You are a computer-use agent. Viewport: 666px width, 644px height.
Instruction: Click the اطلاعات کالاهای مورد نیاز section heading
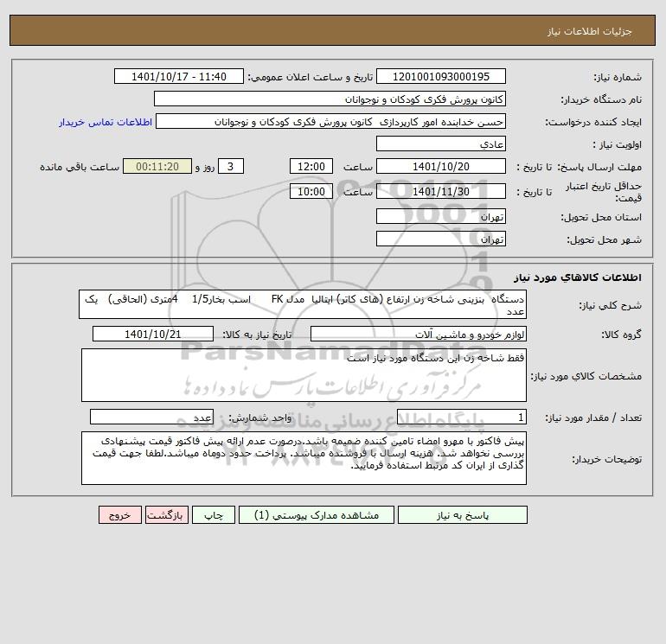click(578, 277)
